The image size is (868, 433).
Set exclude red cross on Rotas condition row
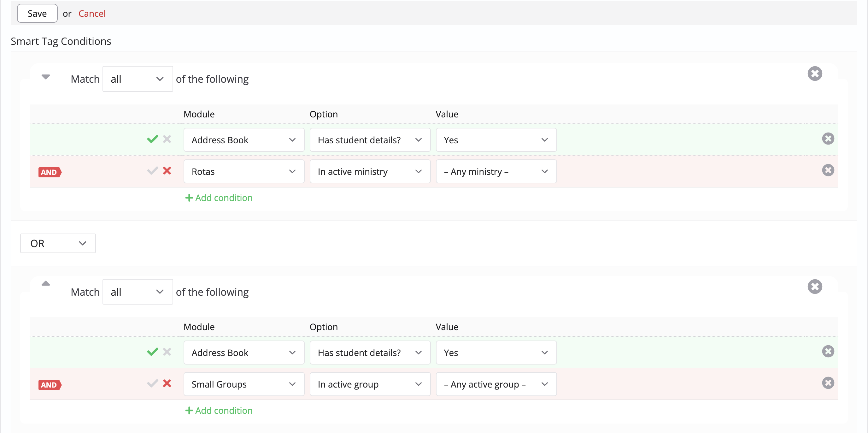click(x=167, y=171)
